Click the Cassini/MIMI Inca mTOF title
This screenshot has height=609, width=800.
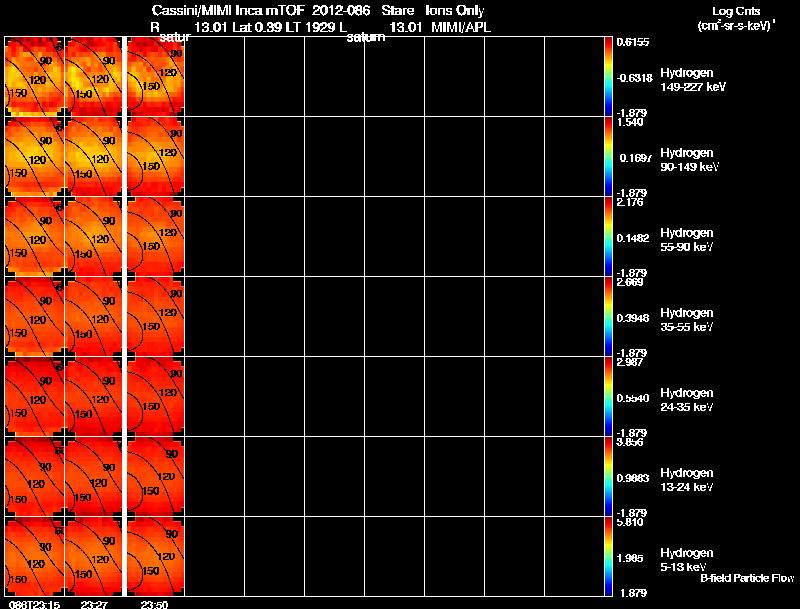point(228,11)
